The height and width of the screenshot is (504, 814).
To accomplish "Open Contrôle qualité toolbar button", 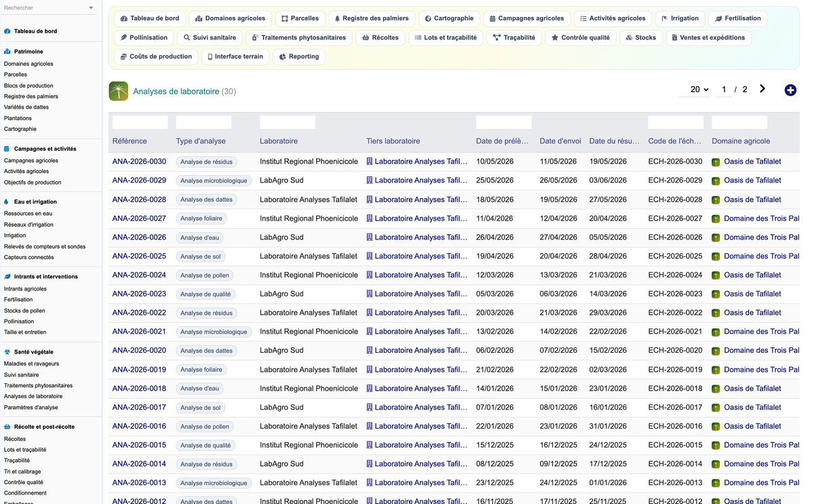I will click(x=580, y=37).
